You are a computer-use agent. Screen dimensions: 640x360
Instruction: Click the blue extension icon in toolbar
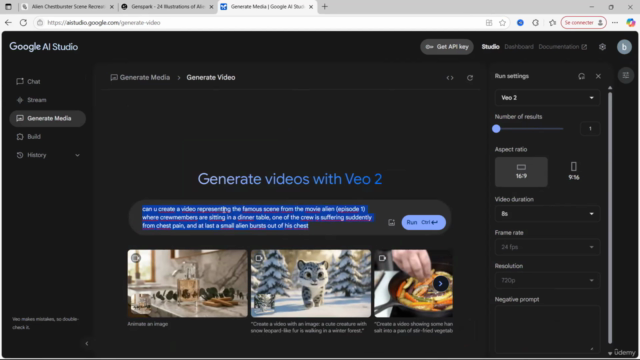tap(520, 23)
